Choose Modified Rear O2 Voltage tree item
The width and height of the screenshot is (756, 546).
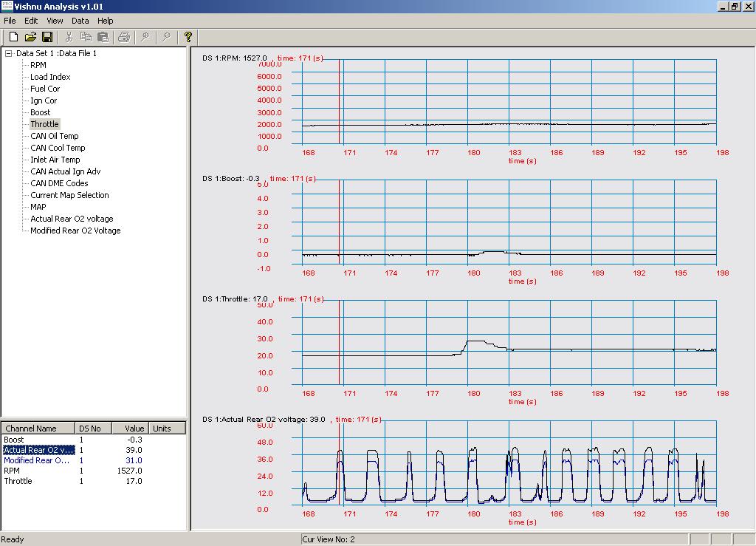(x=75, y=231)
